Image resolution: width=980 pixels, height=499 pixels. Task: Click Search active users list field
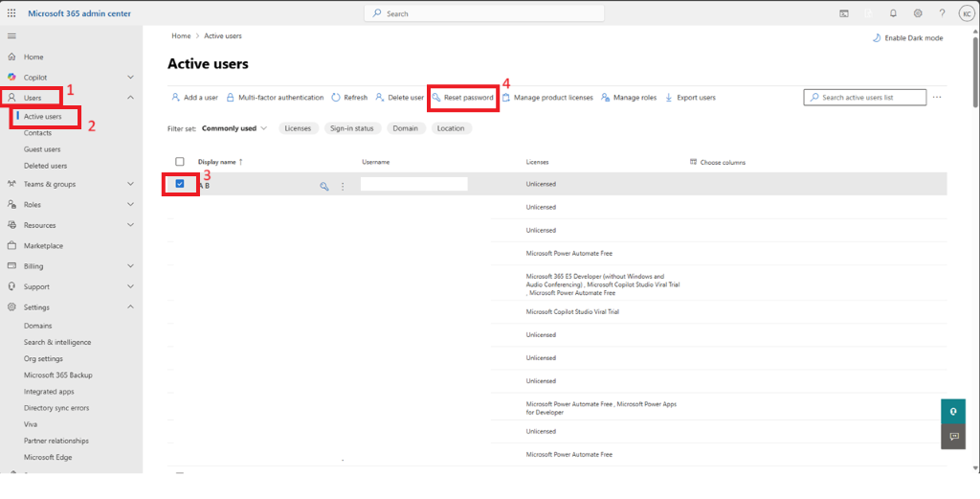tap(865, 98)
